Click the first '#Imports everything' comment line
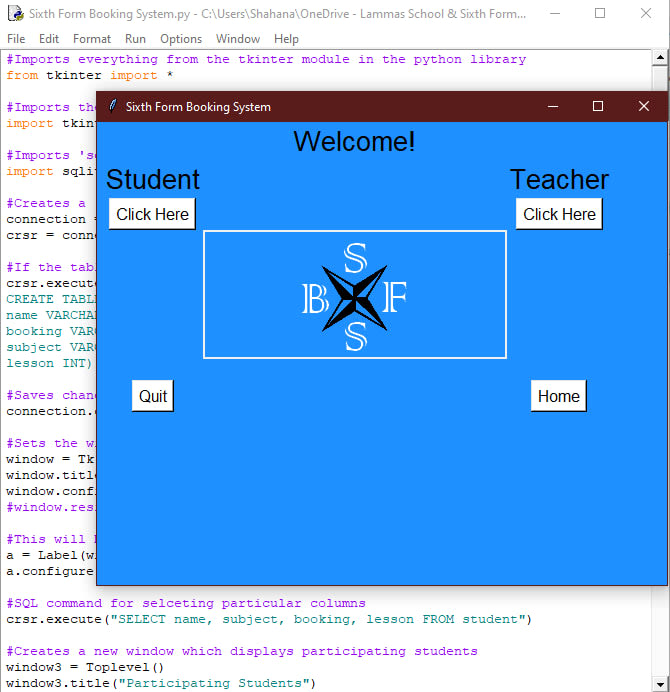The image size is (670, 692). 266,60
